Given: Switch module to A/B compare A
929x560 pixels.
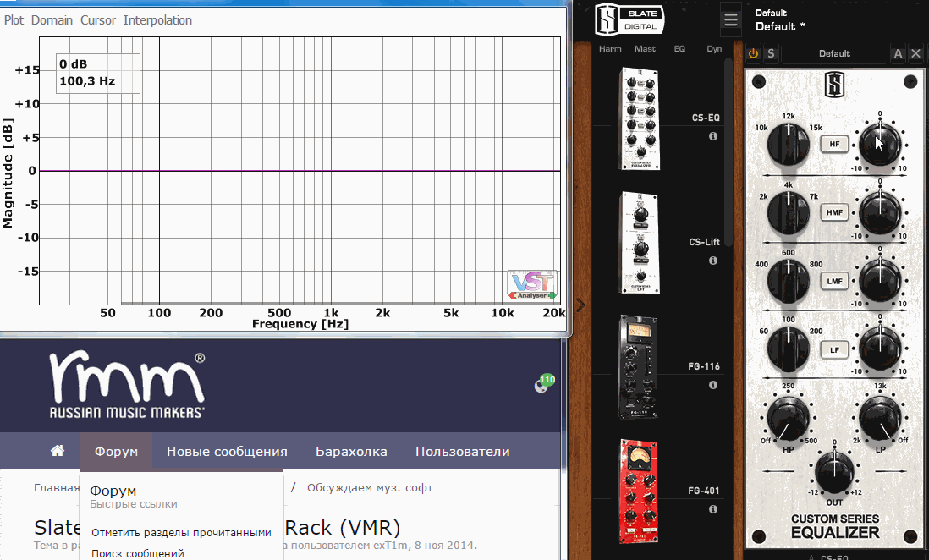Looking at the screenshot, I should pyautogui.click(x=899, y=53).
